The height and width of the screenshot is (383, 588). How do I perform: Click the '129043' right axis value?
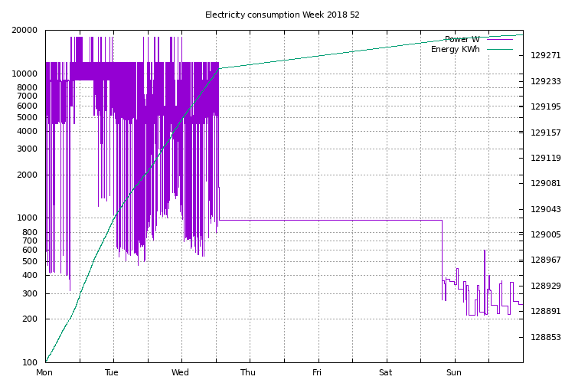tap(546, 209)
